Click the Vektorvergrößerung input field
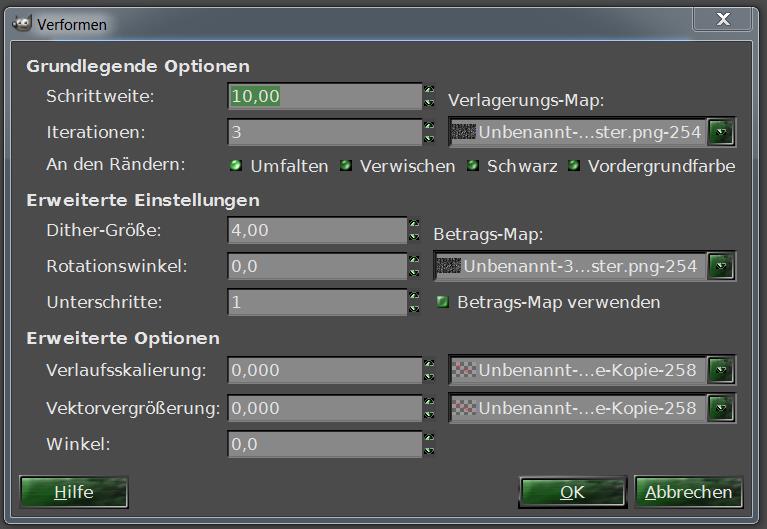Viewport: 767px width, 529px height. tap(324, 408)
